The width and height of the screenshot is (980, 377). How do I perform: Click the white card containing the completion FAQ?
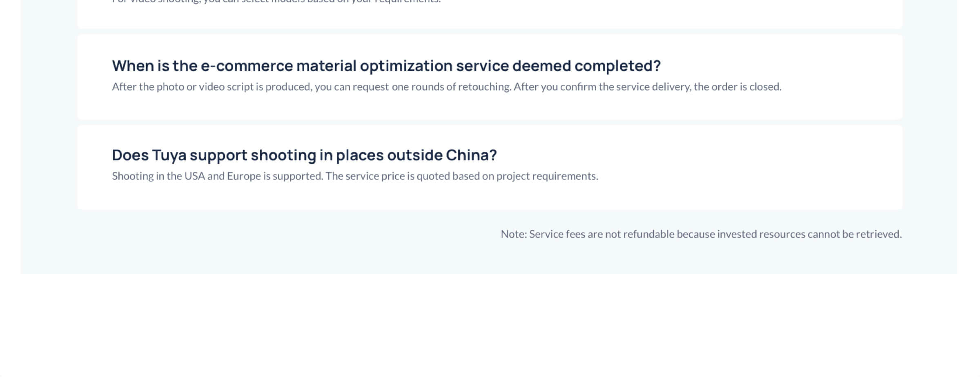tap(490, 77)
